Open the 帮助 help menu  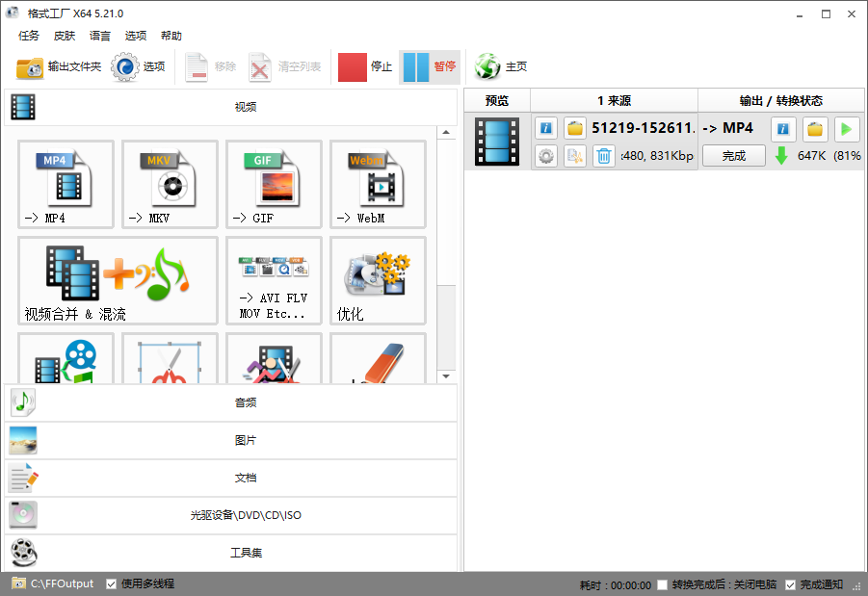[x=171, y=36]
